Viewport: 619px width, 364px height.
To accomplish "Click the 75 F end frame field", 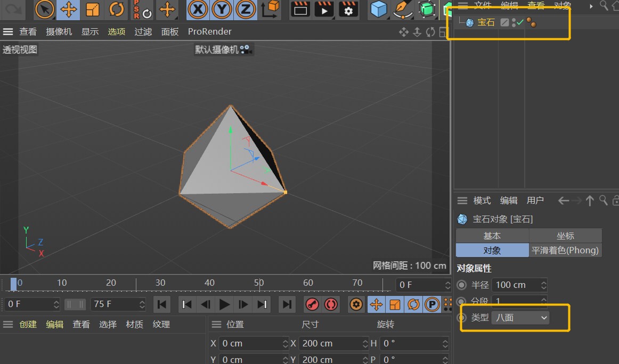I will (118, 304).
